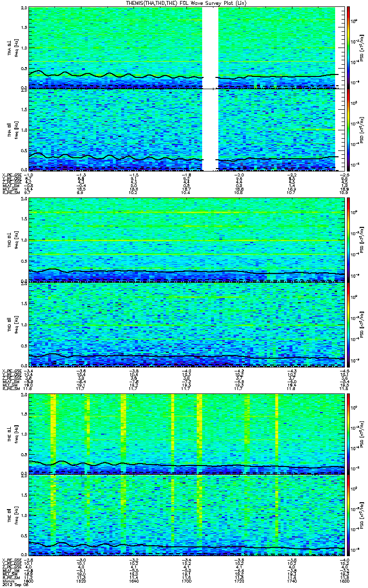
Task: Click the THD B-parallel PSD color bar
Action: pos(348,324)
